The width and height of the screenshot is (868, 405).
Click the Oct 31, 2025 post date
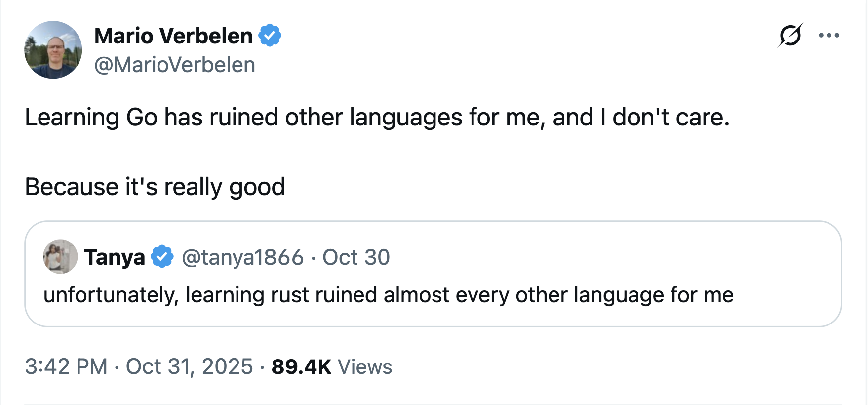pyautogui.click(x=189, y=366)
